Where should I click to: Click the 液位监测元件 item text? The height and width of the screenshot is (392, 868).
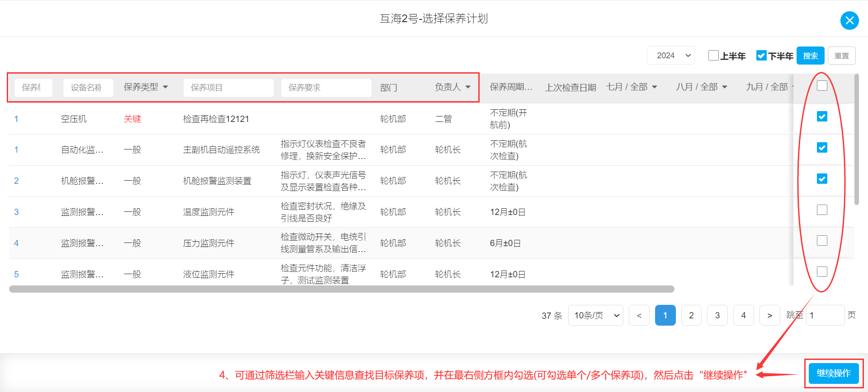tap(208, 274)
